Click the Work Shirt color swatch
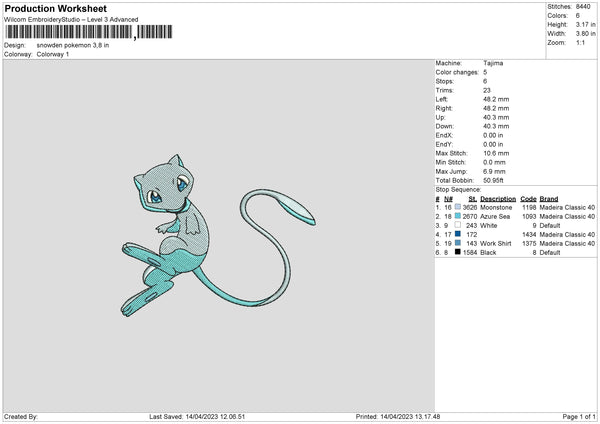This screenshot has width=600, height=424. point(458,243)
